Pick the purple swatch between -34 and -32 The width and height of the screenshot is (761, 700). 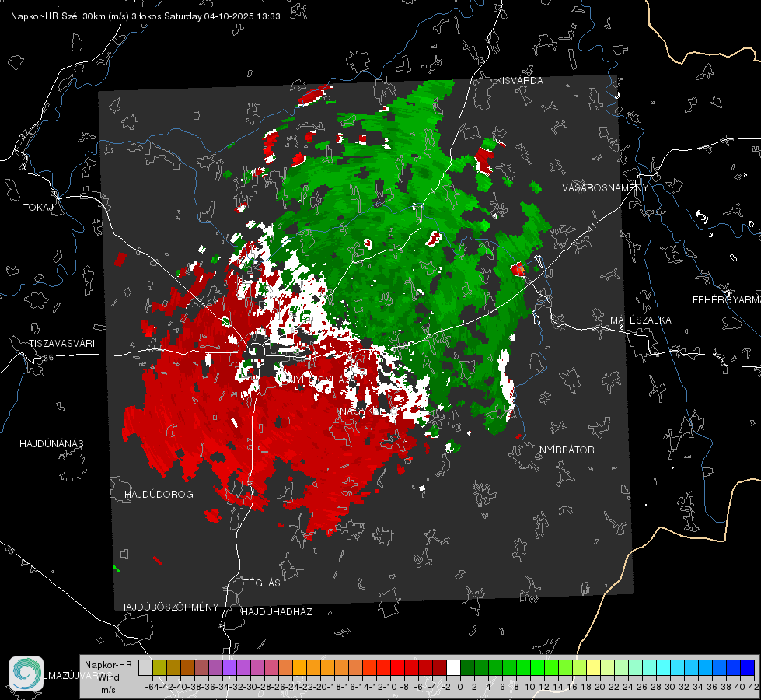click(229, 667)
